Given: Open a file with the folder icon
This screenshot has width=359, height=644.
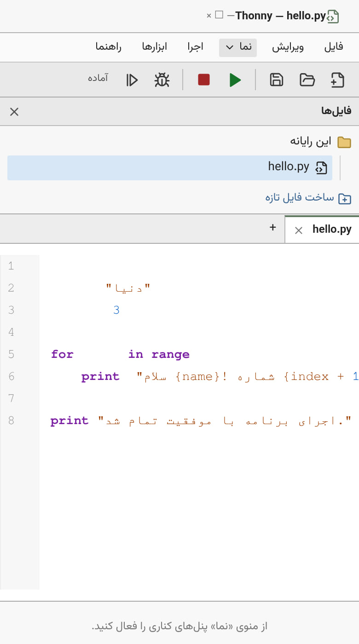Looking at the screenshot, I should (x=307, y=80).
